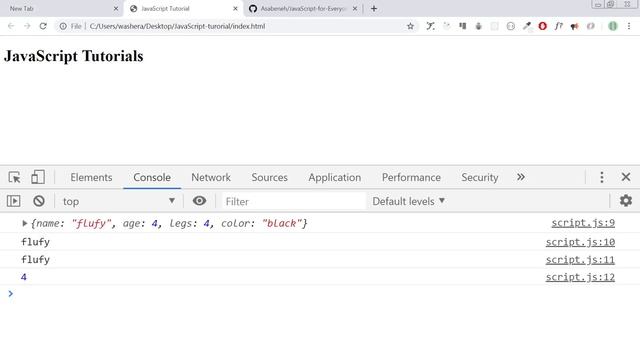
Task: Click the f? extension icon
Action: [558, 26]
